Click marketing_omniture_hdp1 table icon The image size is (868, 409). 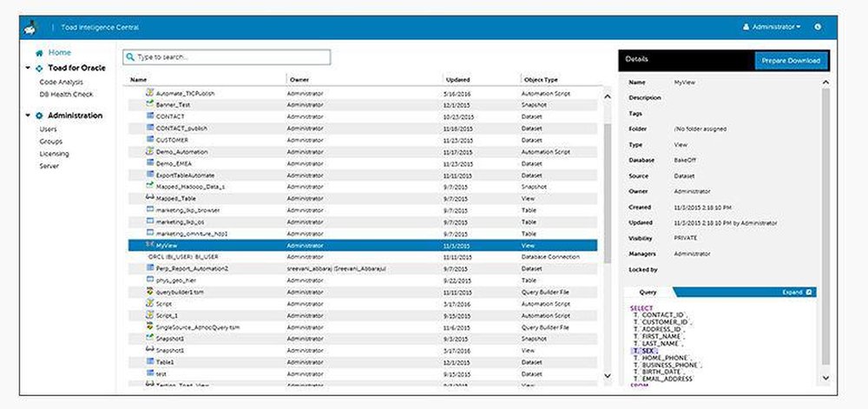point(149,233)
